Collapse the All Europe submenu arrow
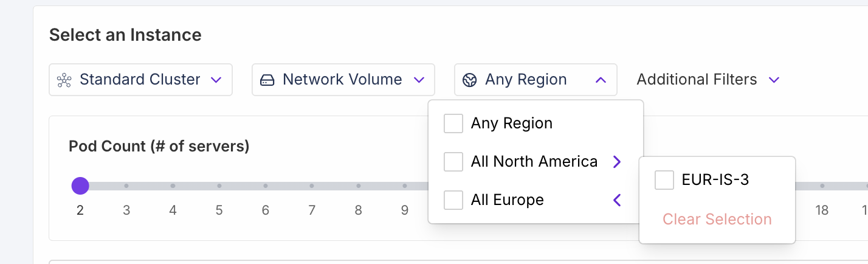Screen dimensions: 868x264 [x=617, y=200]
